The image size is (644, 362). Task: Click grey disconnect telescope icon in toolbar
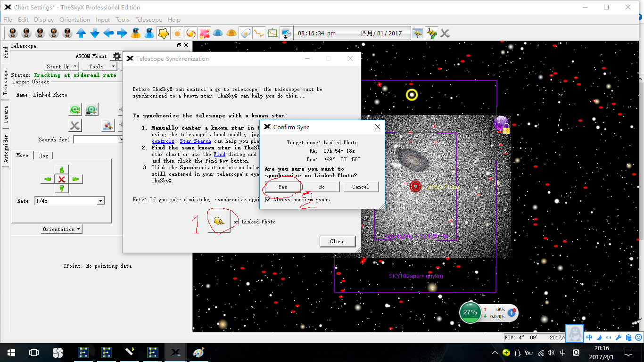pos(445,33)
